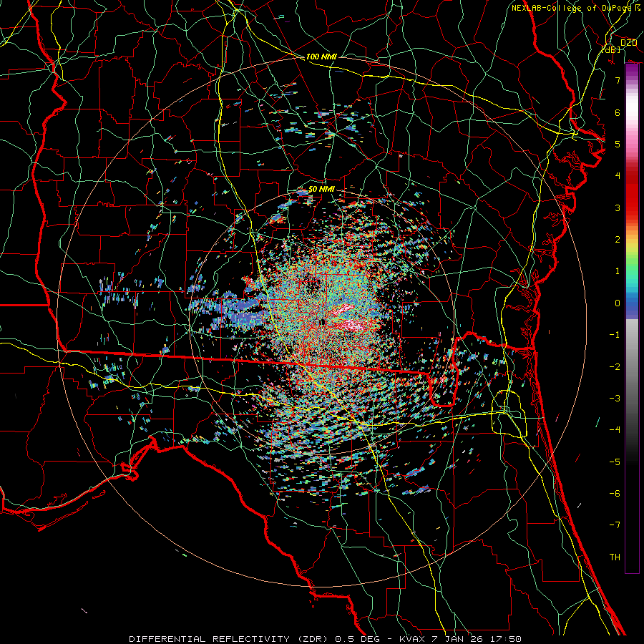The image size is (644, 644).
Task: Pick the "3" label beside the color bar
Action: [618, 208]
